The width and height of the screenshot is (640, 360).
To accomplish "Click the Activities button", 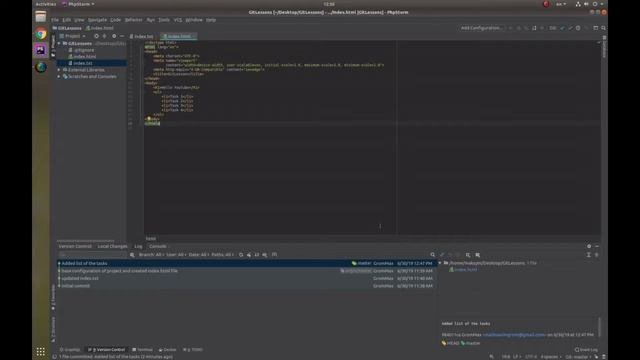I will click(46, 4).
